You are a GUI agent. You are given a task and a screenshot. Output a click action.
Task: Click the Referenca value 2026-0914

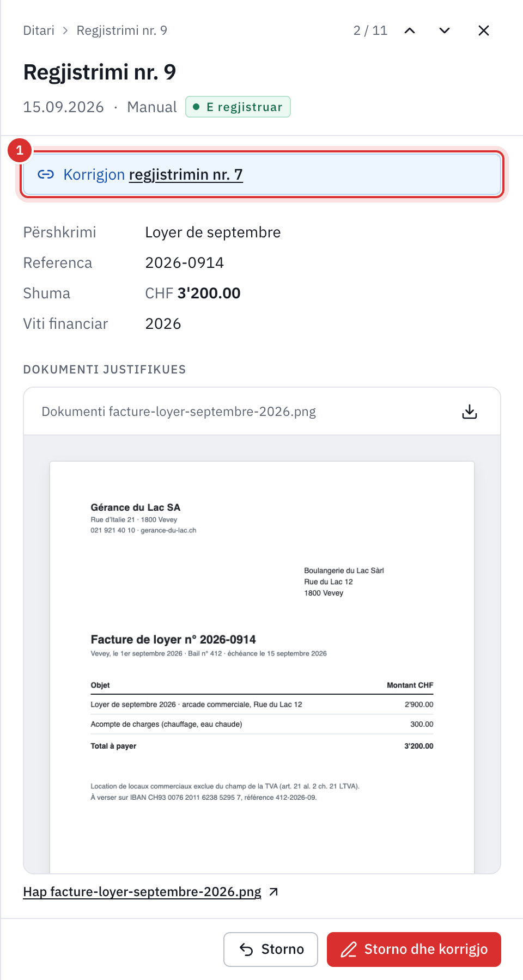[185, 263]
